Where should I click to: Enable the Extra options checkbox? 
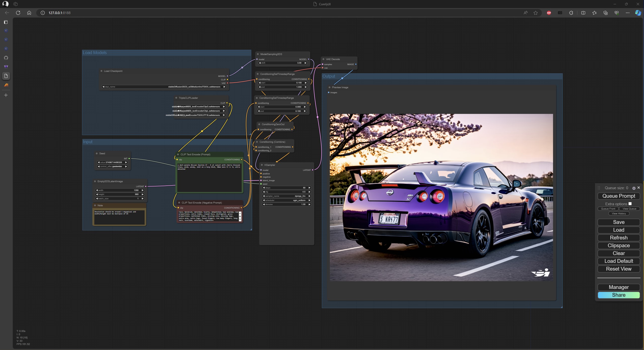[x=630, y=204]
